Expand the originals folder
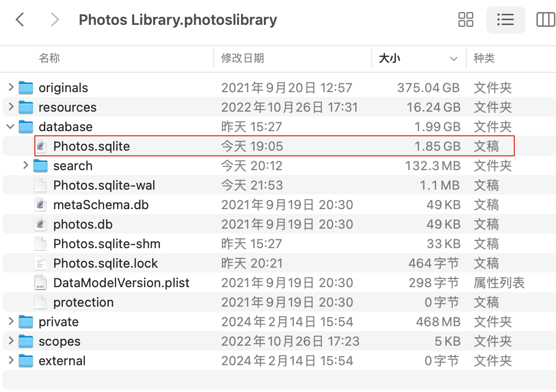Screen dimensions: 556x392 11,88
